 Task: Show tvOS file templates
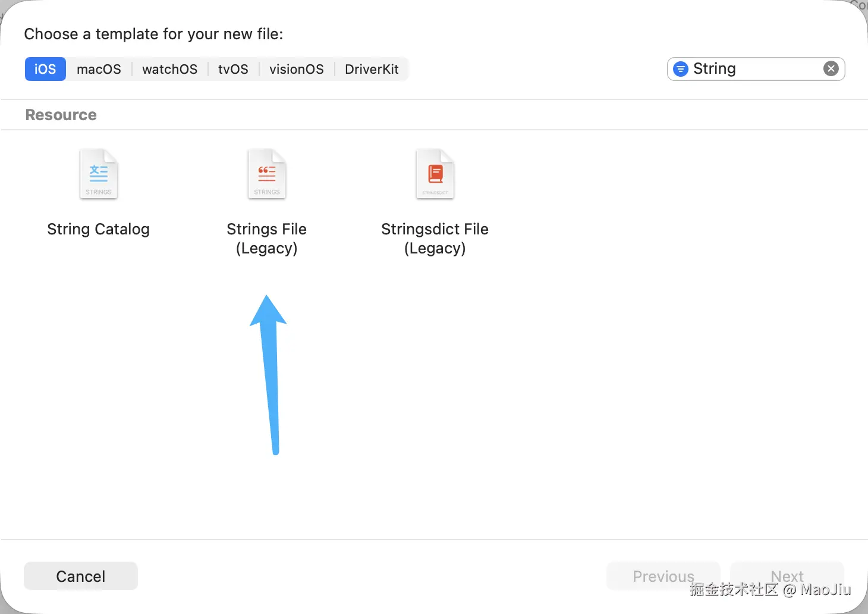pyautogui.click(x=233, y=69)
